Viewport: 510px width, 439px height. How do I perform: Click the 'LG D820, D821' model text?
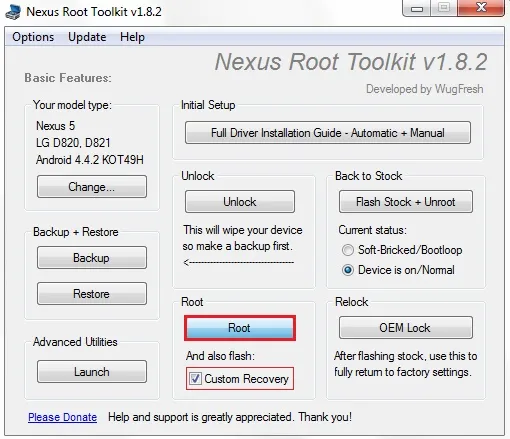coord(73,143)
